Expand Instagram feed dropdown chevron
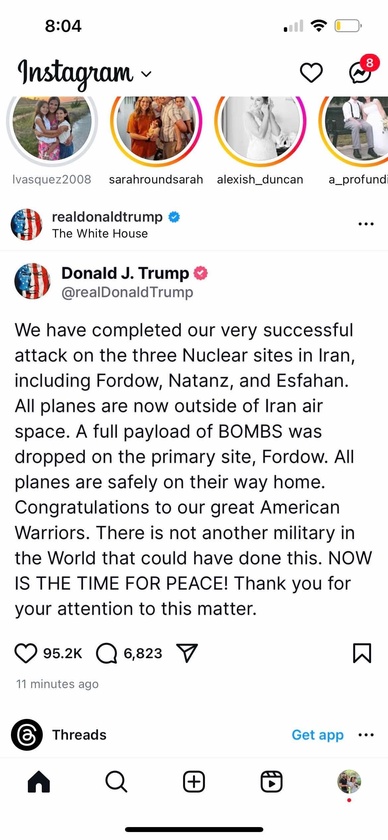The image size is (388, 840). 146,74
